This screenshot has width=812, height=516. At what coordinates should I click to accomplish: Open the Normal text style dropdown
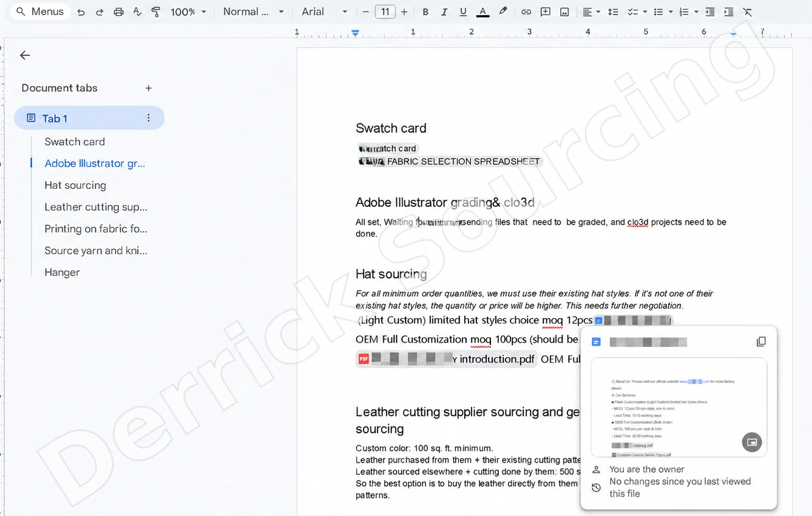[x=253, y=12]
